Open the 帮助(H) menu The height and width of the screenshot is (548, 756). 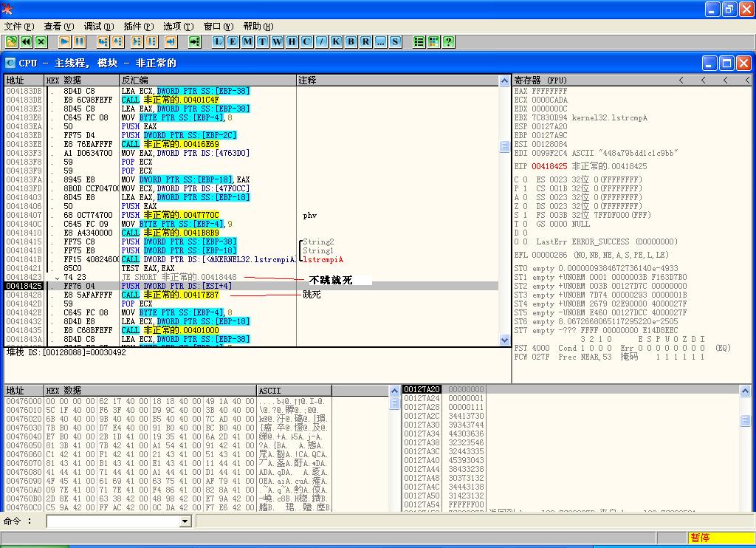258,27
